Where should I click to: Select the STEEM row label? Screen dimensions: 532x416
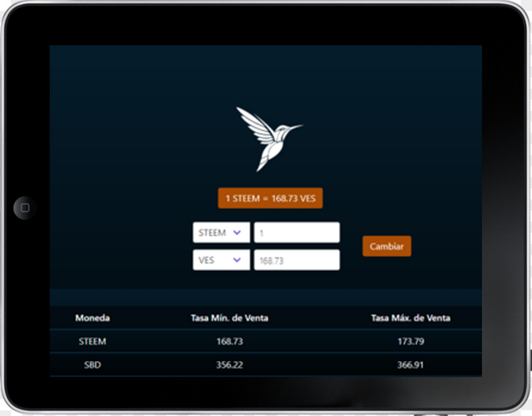coord(92,341)
